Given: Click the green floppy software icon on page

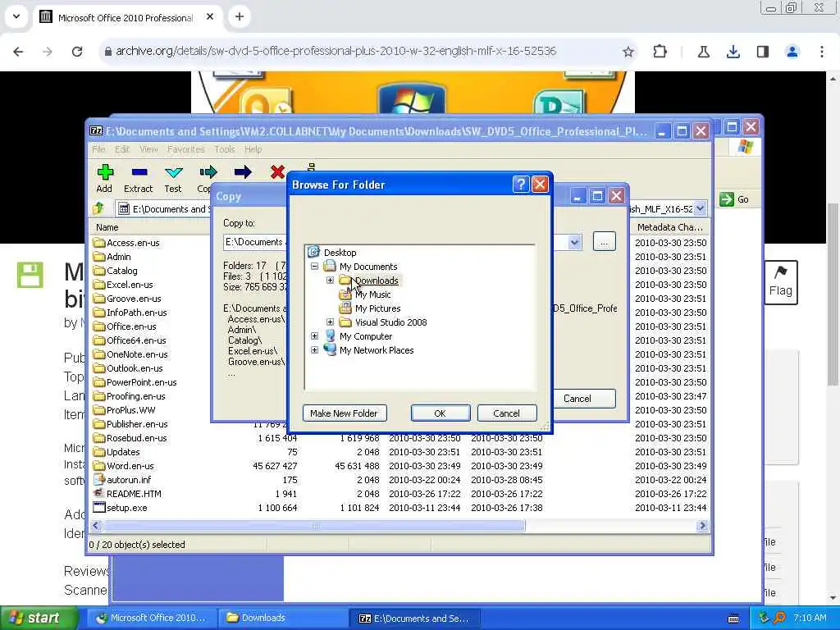Looking at the screenshot, I should pos(30,276).
